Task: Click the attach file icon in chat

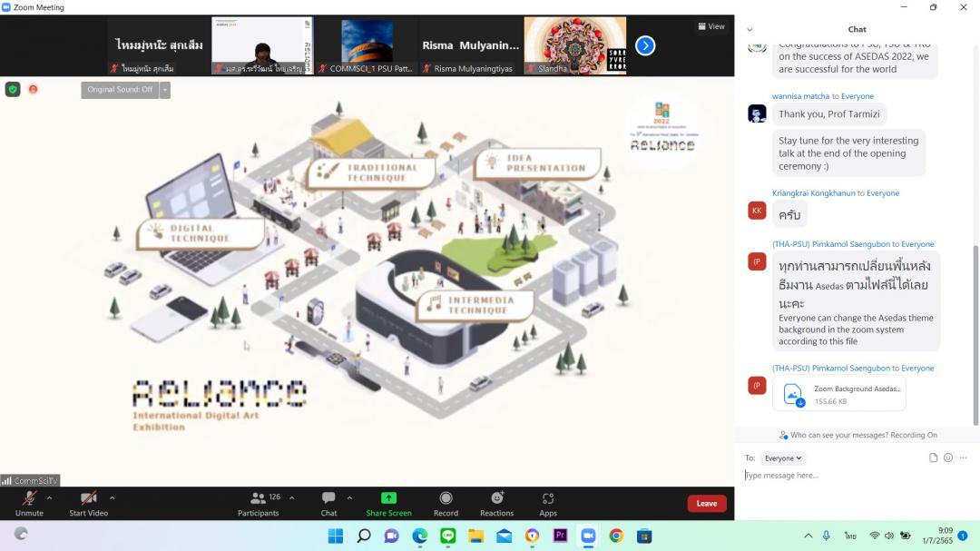Action: pos(933,458)
